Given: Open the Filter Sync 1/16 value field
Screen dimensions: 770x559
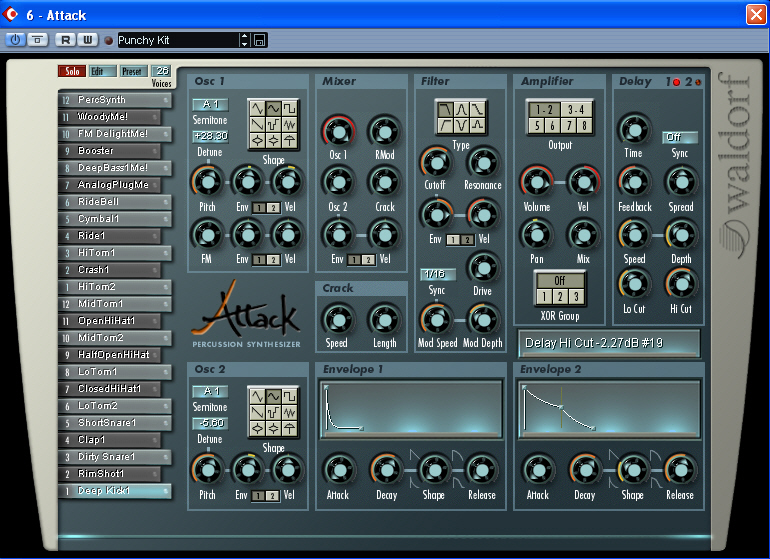Looking at the screenshot, I should [437, 274].
